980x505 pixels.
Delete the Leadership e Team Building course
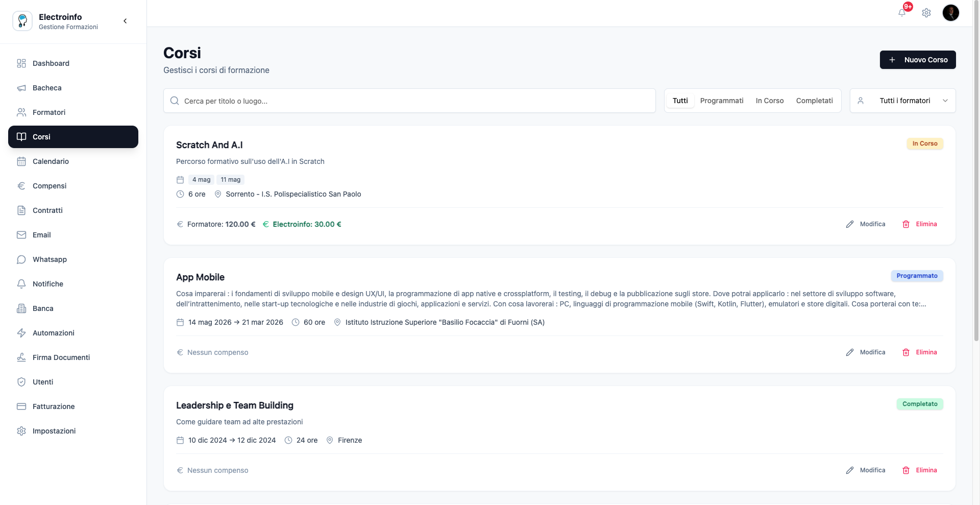tap(920, 470)
